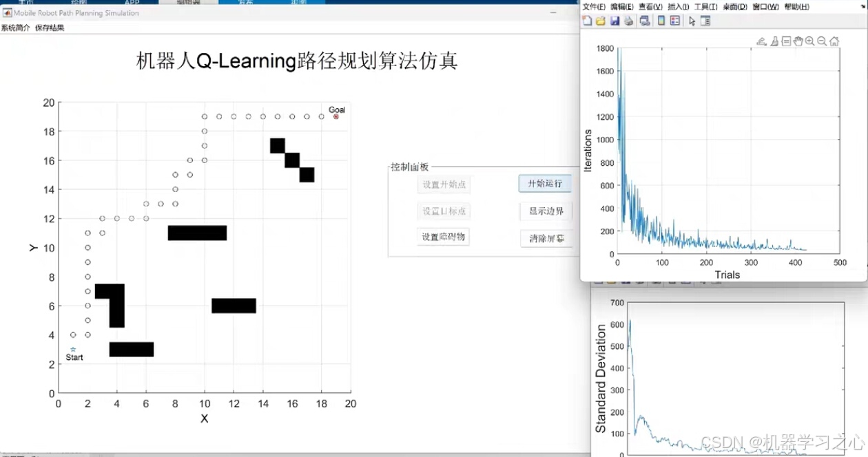Enable the Data Tips tool above the Iterations plot
Viewport: 868px width, 457px height.
[x=786, y=41]
